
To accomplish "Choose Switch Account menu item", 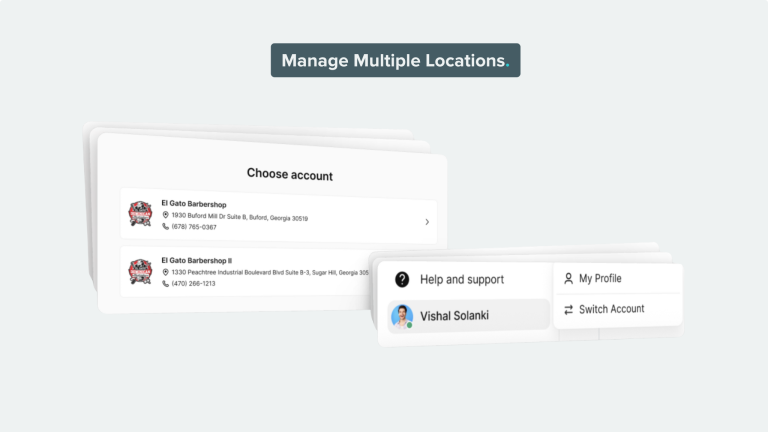I will [x=618, y=309].
